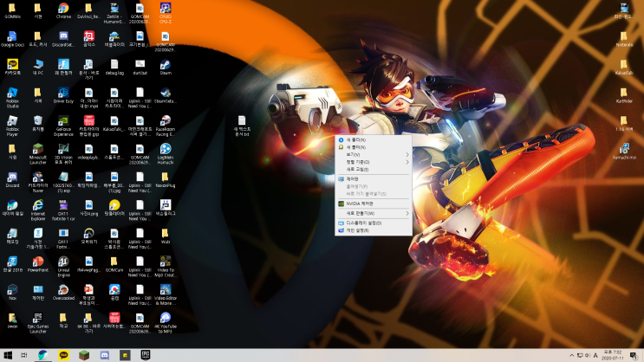Open the Chrome desktop shortcut

pyautogui.click(x=63, y=10)
